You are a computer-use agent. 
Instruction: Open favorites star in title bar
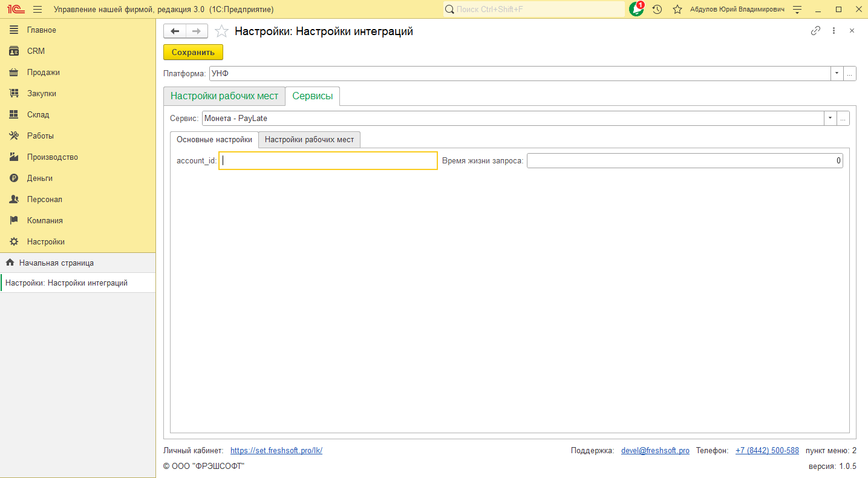pyautogui.click(x=677, y=10)
